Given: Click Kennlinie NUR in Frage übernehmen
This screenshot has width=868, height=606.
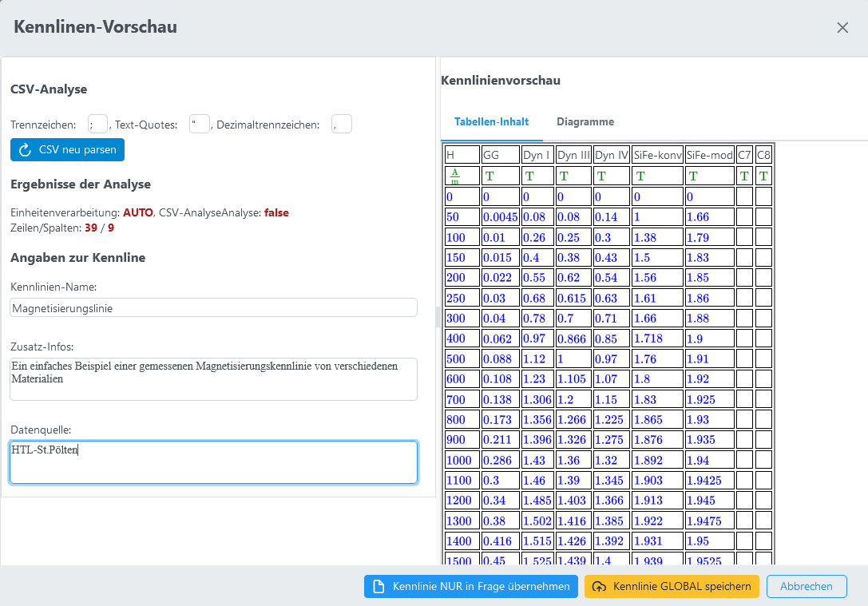Looking at the screenshot, I should click(x=470, y=586).
